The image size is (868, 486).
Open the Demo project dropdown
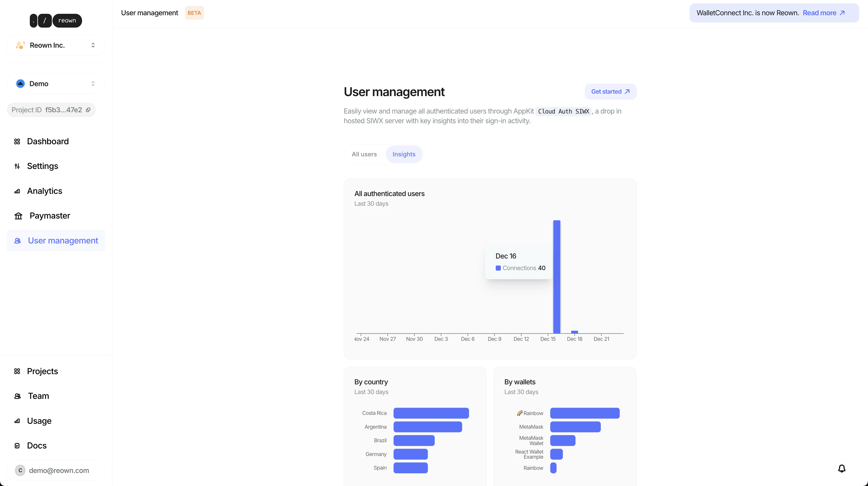[55, 84]
